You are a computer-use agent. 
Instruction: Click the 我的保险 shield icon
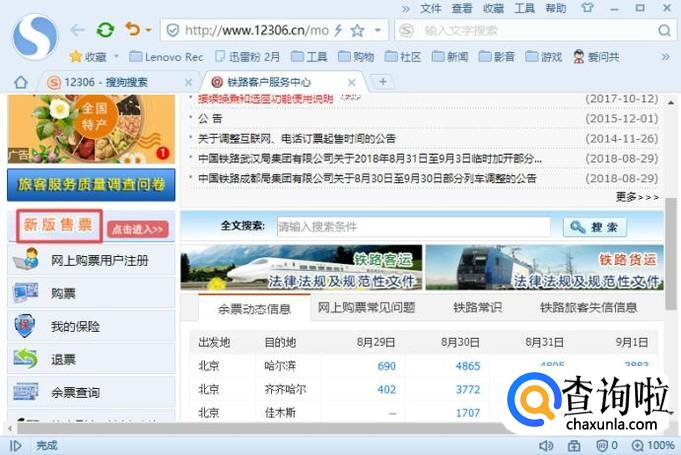pyautogui.click(x=24, y=326)
